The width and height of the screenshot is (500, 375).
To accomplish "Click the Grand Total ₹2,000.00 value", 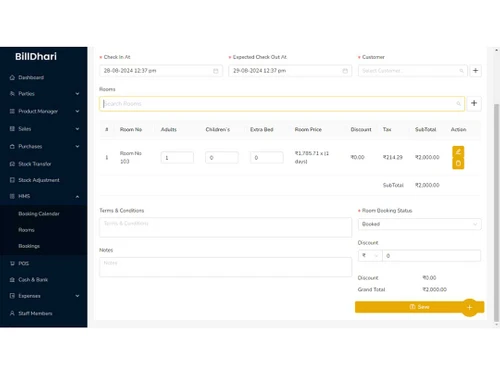I will pyautogui.click(x=435, y=289).
